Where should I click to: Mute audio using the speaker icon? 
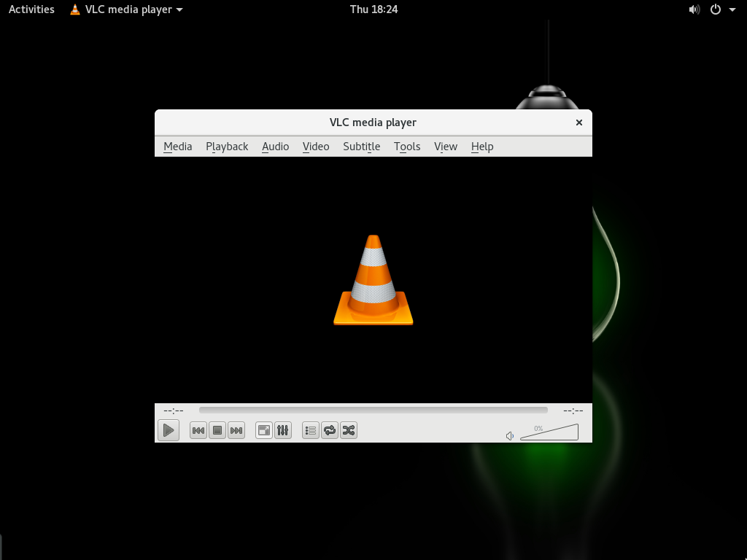[510, 436]
